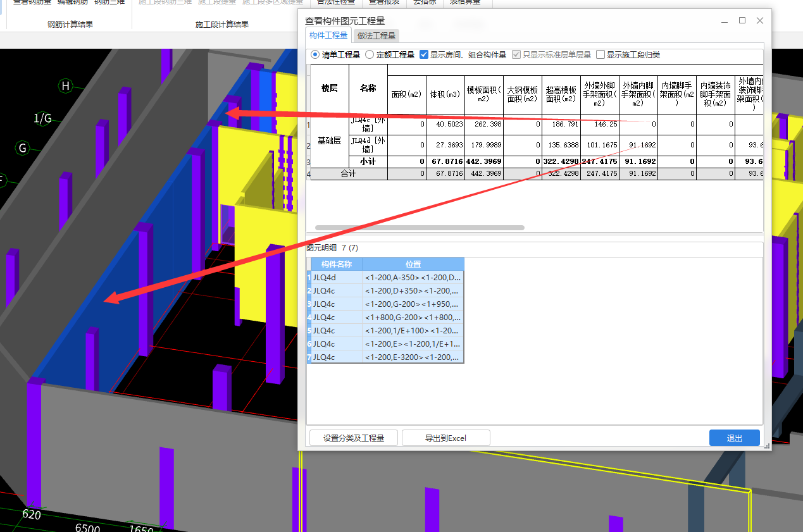Export the table with 导出到Excel

pos(445,438)
